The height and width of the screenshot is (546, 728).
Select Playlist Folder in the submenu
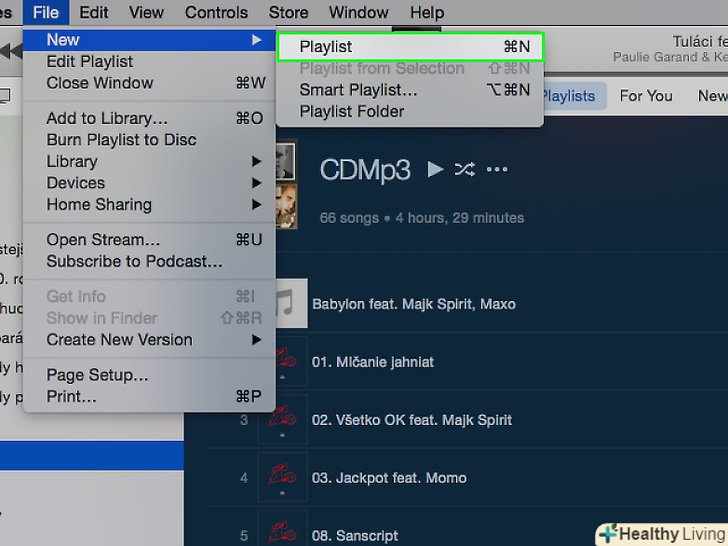pyautogui.click(x=410, y=111)
